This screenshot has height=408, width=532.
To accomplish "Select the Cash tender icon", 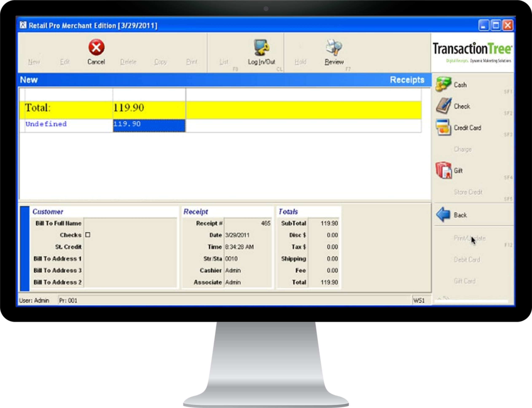I will click(443, 85).
